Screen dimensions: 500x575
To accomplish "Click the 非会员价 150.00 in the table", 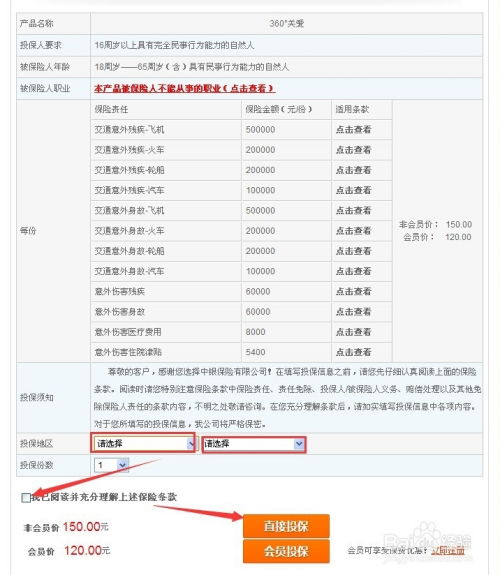I will pyautogui.click(x=435, y=224).
